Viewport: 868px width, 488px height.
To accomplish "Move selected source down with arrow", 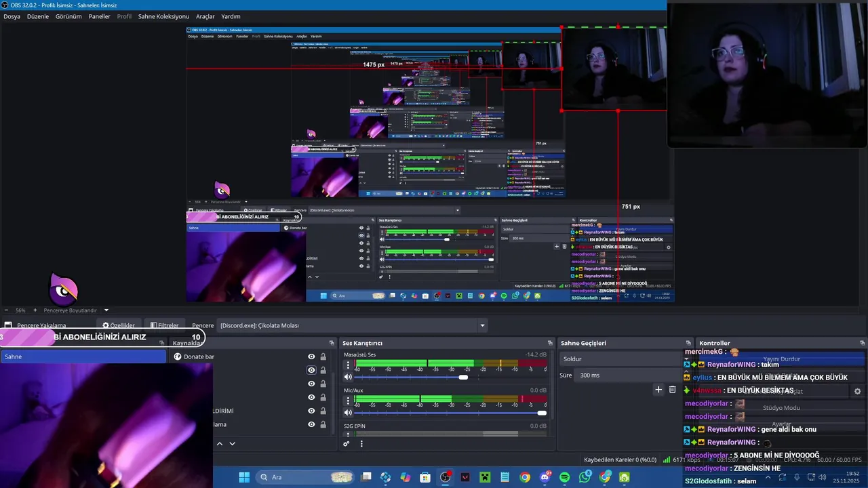I will (x=232, y=443).
